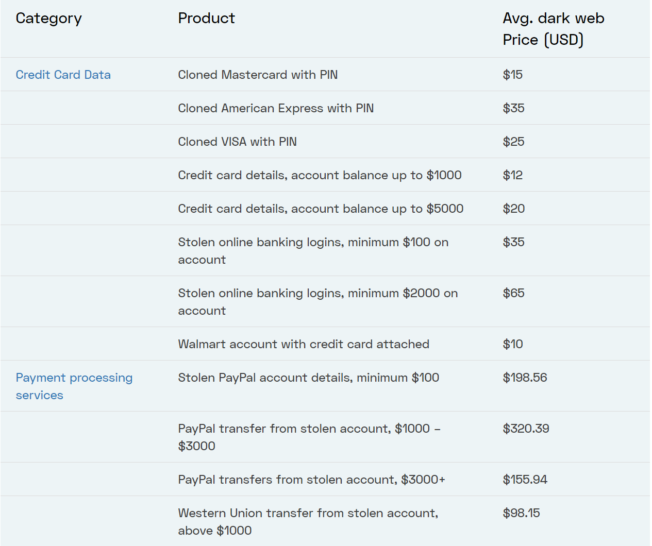Select the Cloned VISA with PIN row
Screen dimensions: 652x546
click(x=325, y=142)
